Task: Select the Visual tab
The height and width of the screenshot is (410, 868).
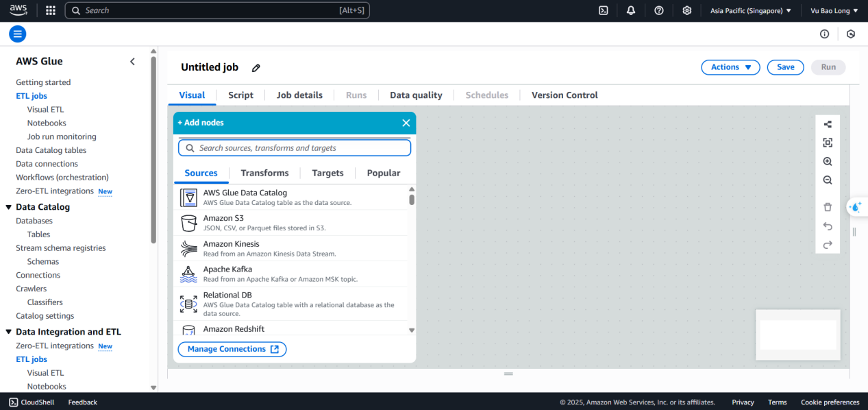Action: (192, 95)
